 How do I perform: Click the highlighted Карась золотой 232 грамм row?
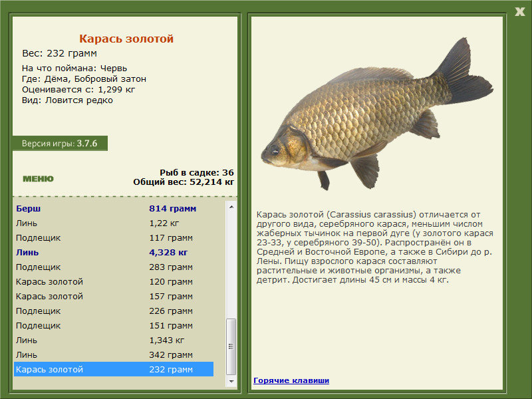click(114, 369)
